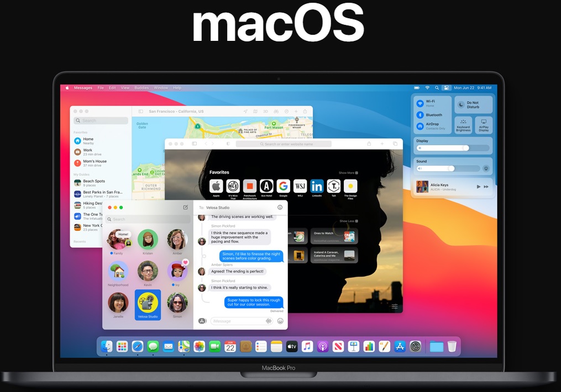This screenshot has width=561, height=392.
Task: Open System Preferences from the Dock
Action: [416, 346]
